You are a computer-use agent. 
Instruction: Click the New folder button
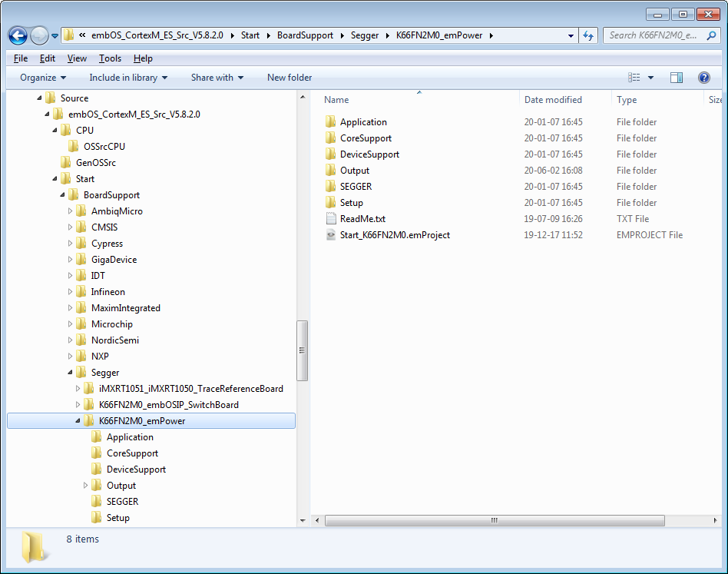pyautogui.click(x=290, y=77)
